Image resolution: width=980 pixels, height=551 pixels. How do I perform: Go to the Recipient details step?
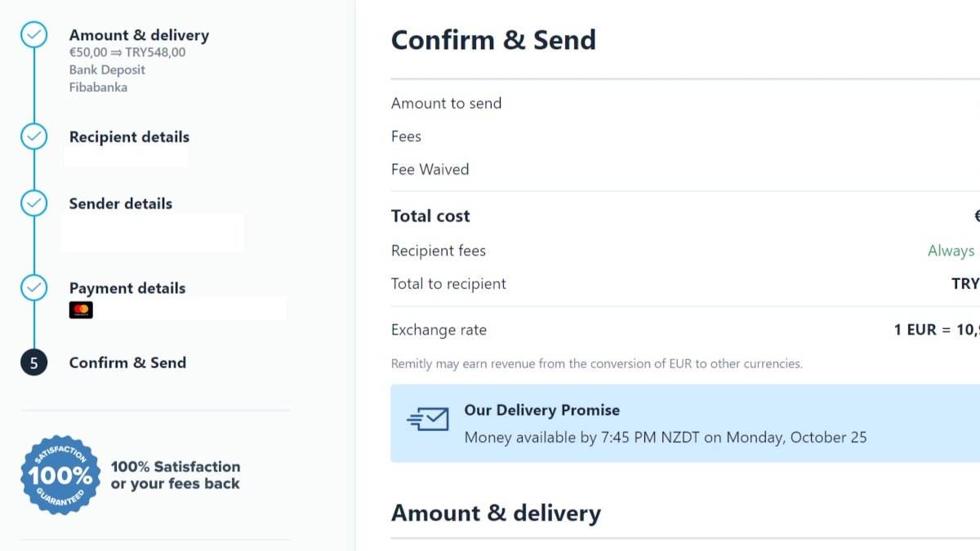(x=129, y=137)
